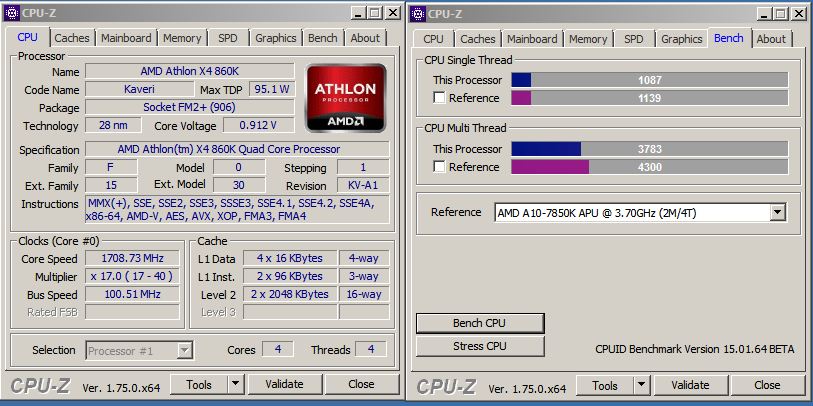Open Mainboard tab in left window
The image size is (813, 406).
pyautogui.click(x=126, y=38)
